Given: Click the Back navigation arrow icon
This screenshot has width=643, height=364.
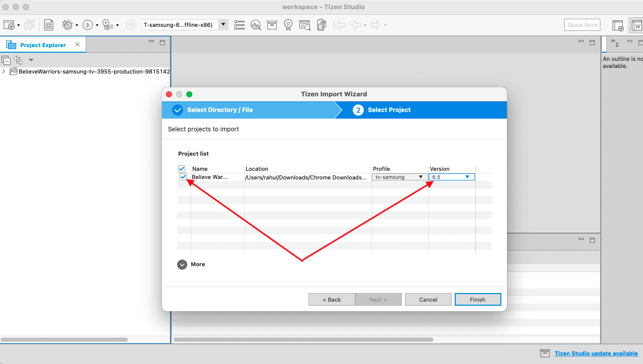Looking at the screenshot, I should tap(356, 25).
